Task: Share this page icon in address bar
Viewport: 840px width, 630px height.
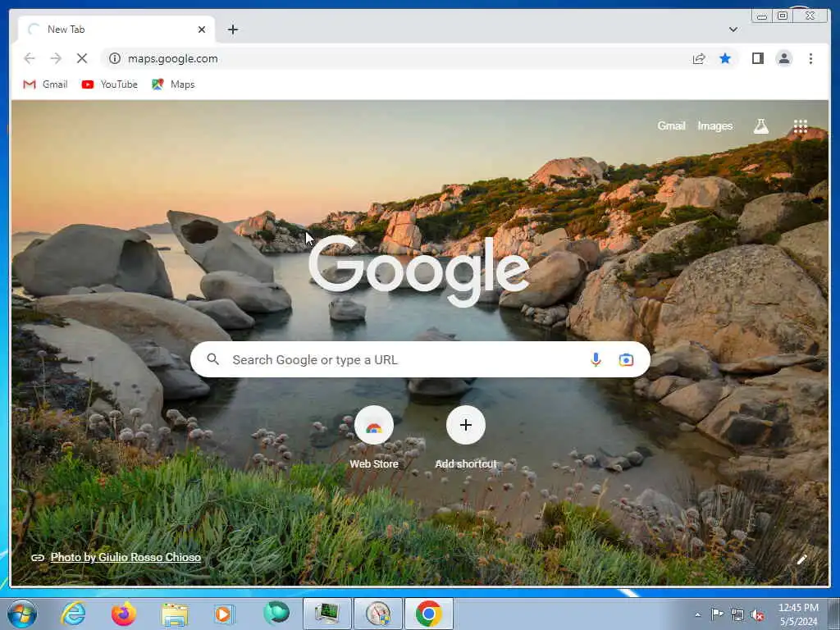Action: click(699, 58)
